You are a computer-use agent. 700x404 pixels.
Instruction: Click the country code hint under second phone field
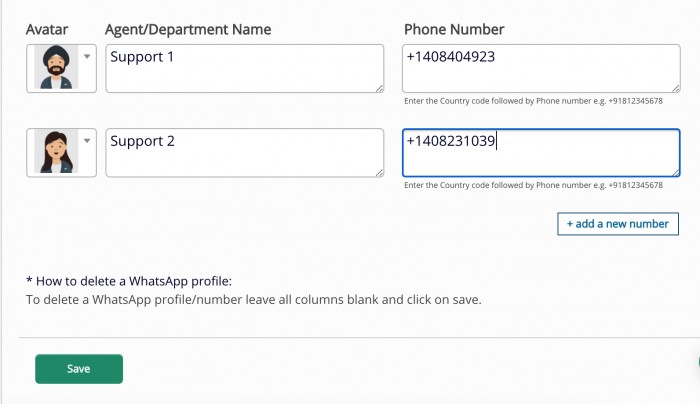(533, 185)
